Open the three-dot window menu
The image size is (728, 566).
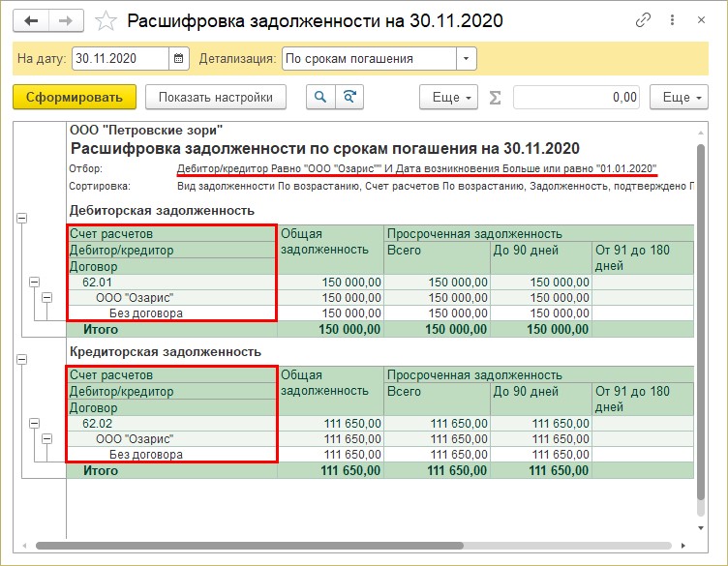tap(672, 20)
